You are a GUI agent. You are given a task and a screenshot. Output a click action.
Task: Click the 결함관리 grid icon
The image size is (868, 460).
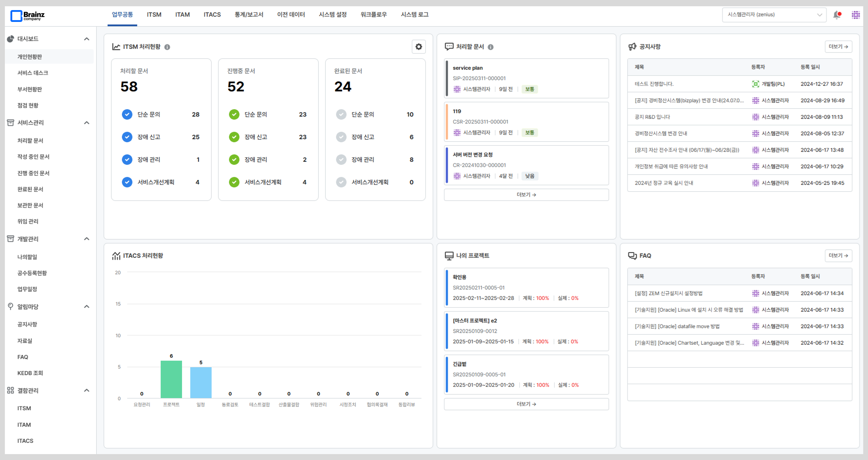tap(10, 390)
